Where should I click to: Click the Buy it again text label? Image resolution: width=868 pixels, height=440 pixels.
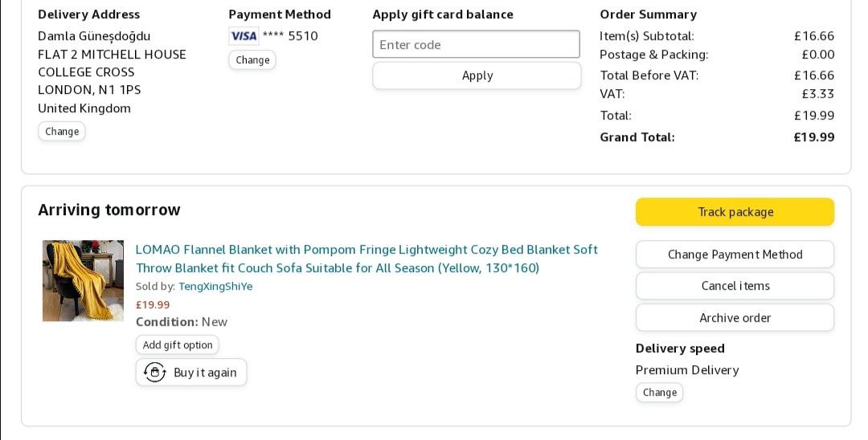[x=205, y=373]
